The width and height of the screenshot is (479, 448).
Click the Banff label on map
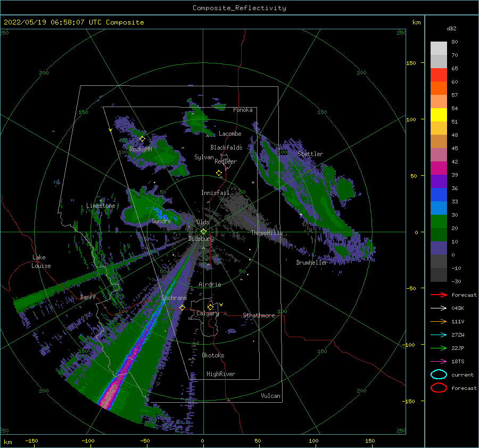click(x=88, y=297)
